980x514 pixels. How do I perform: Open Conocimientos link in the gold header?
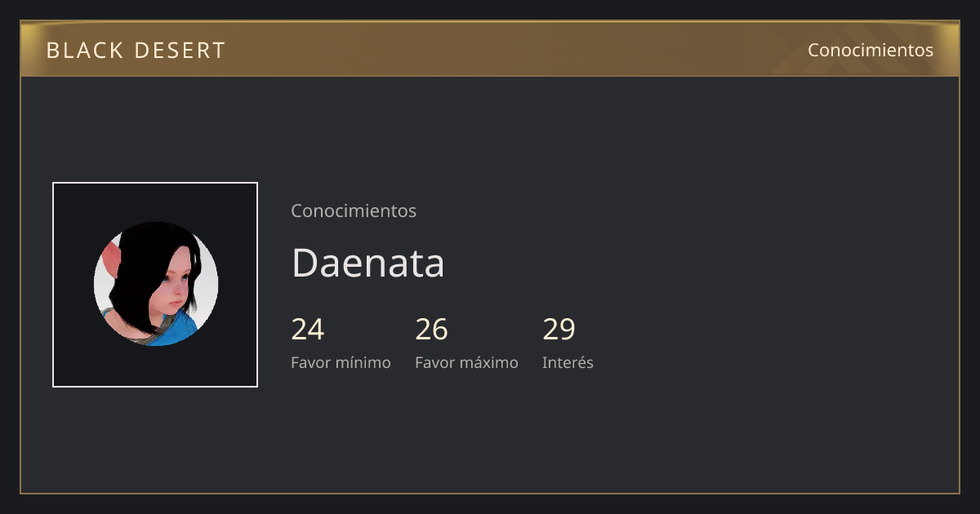point(871,50)
